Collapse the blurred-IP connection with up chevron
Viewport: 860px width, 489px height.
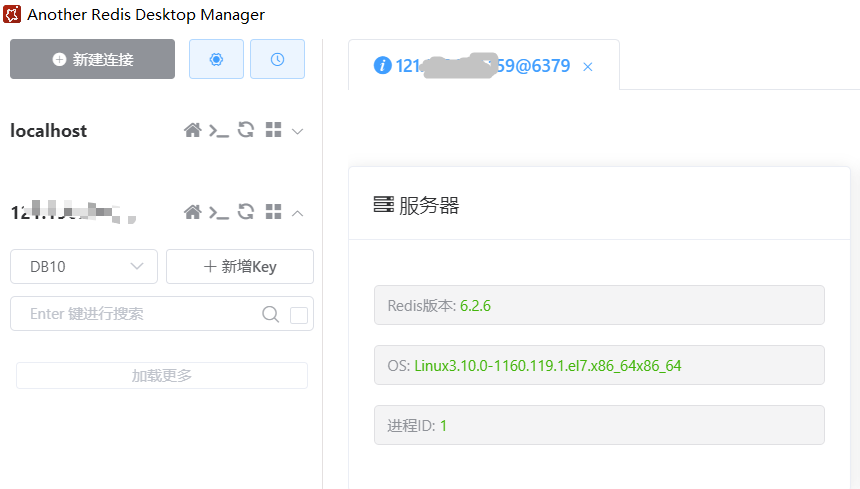(x=297, y=213)
